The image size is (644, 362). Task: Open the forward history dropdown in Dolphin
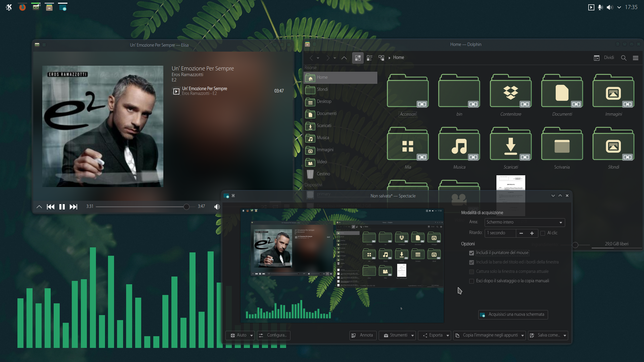(335, 58)
